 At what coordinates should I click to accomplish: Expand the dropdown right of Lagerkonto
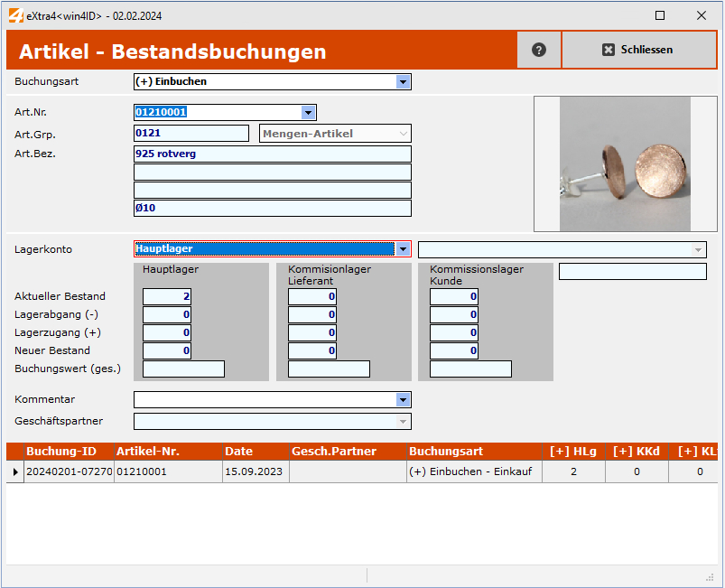click(699, 248)
